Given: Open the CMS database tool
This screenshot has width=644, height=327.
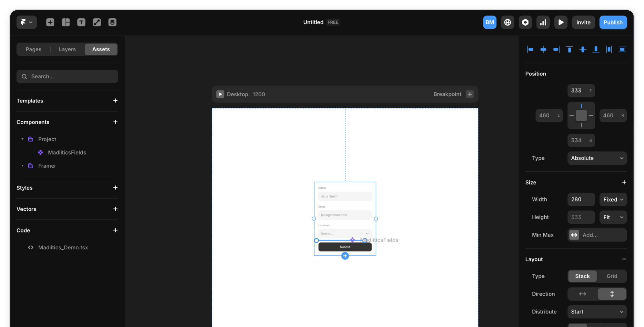Looking at the screenshot, I should (112, 22).
